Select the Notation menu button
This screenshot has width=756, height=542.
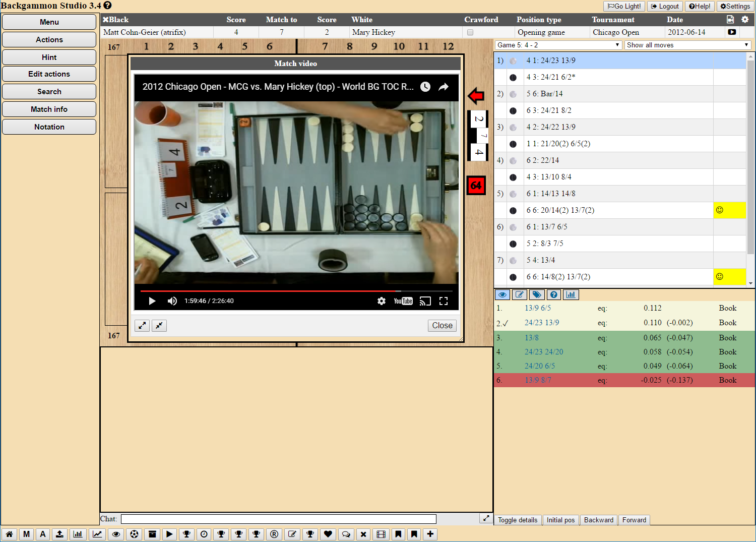49,127
